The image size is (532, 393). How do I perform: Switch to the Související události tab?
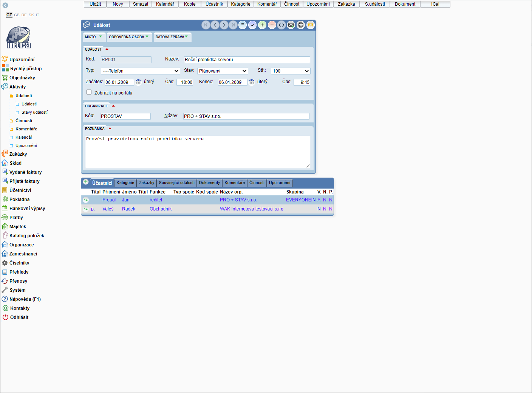(x=176, y=183)
